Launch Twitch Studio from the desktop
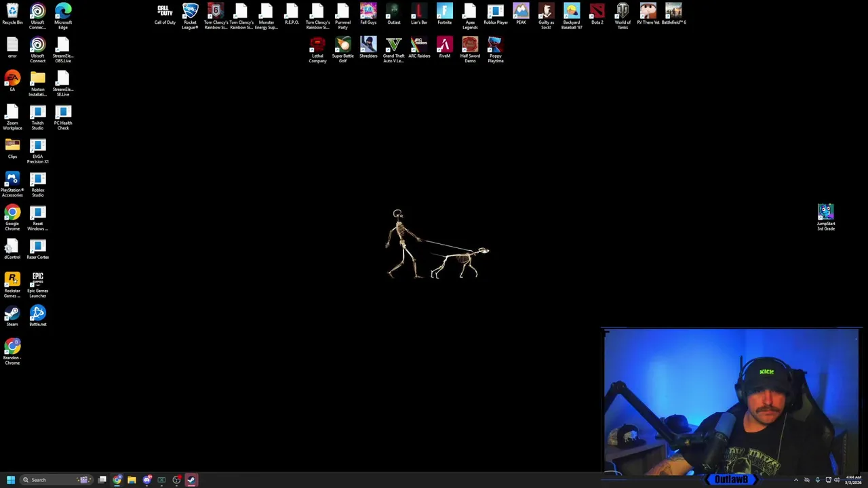This screenshot has height=488, width=868. [37, 117]
